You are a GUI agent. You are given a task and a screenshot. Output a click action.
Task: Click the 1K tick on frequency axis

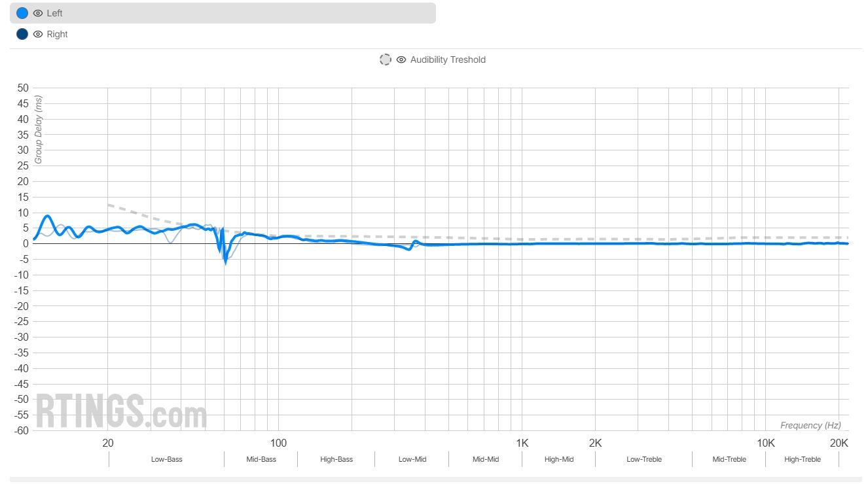pos(522,443)
